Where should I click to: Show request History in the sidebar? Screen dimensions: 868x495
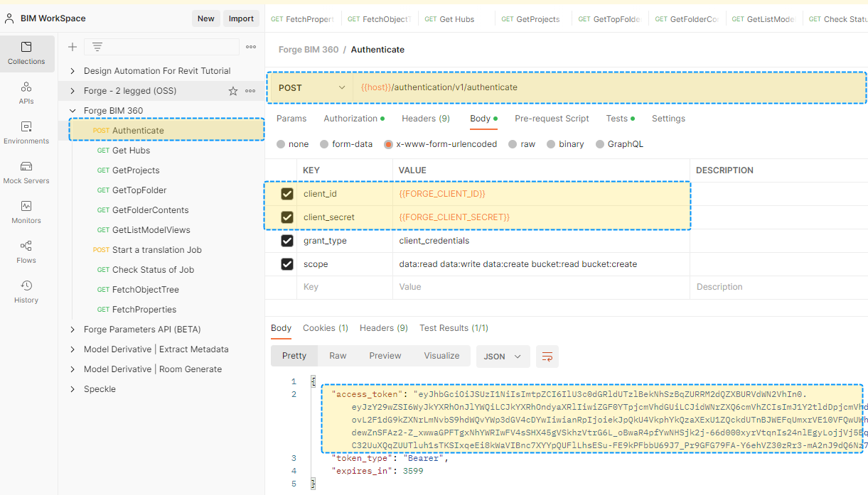pos(26,292)
